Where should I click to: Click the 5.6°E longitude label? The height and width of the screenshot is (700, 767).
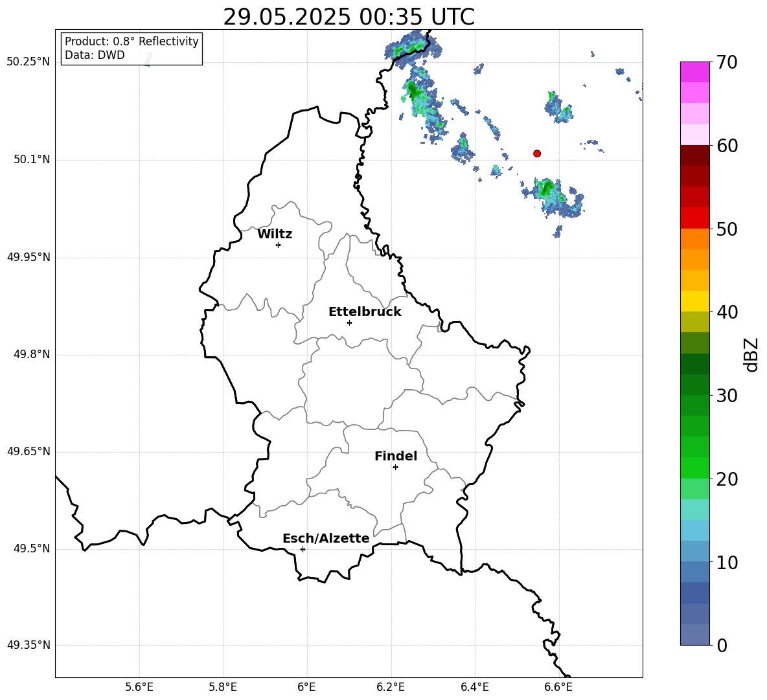tap(139, 687)
